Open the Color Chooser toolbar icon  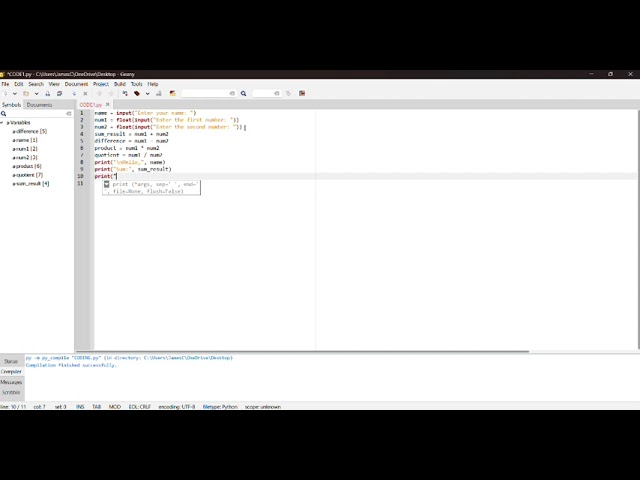173,93
